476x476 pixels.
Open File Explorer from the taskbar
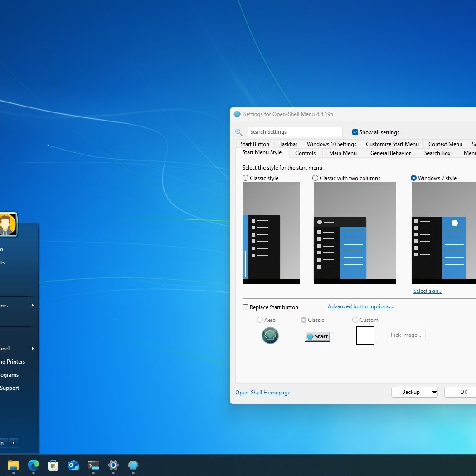tap(14, 465)
